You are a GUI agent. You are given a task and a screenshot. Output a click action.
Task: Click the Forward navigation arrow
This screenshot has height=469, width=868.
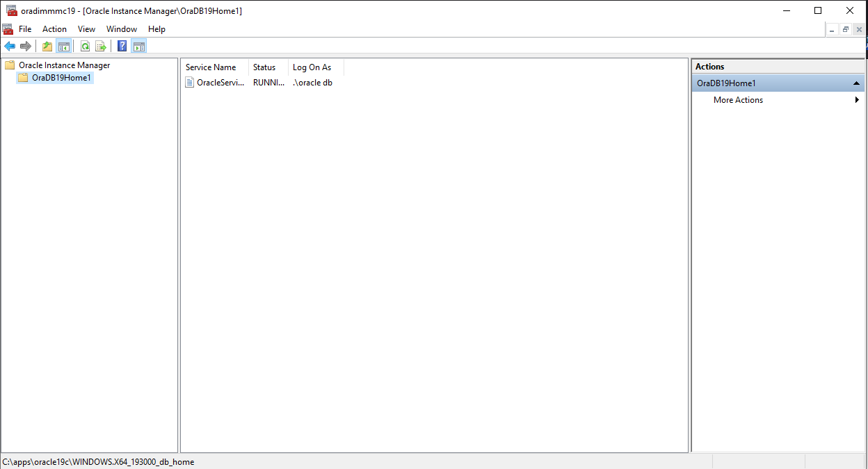(26, 46)
